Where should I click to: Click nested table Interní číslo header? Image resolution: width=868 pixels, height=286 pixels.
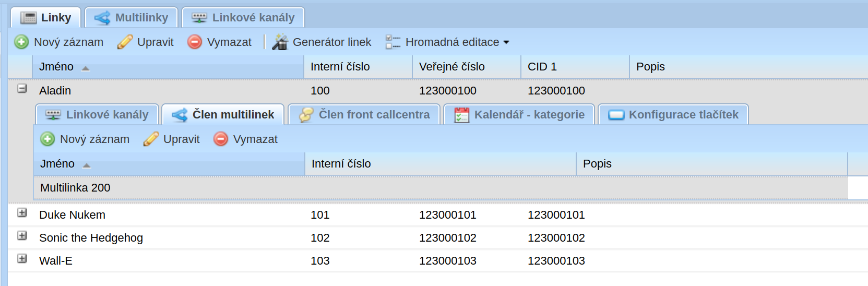pos(441,164)
